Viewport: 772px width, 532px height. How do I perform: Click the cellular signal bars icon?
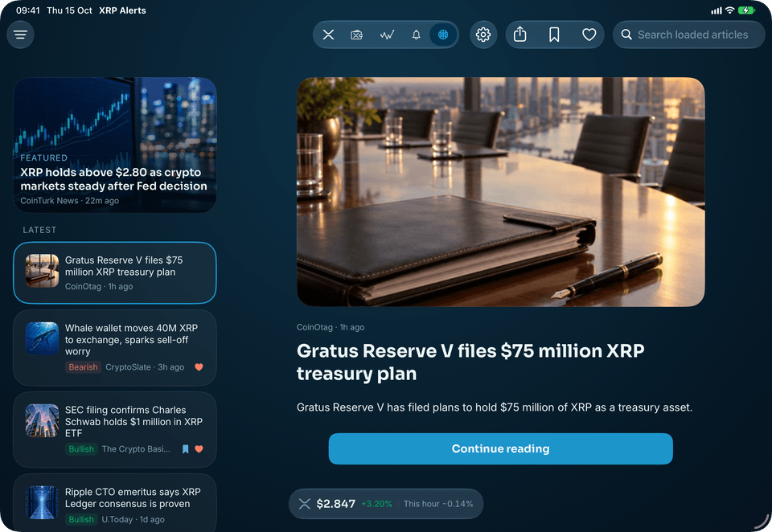[717, 10]
